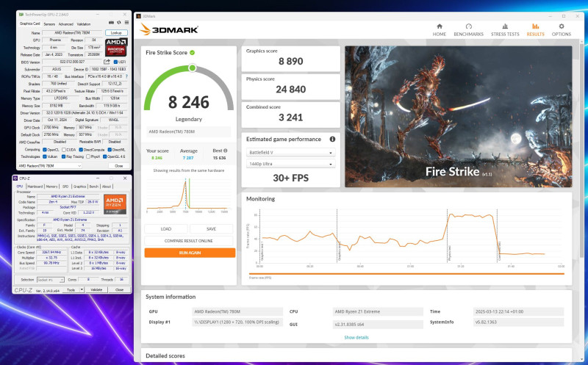Viewport: 588px width, 365px height.
Task: Open the HOME section in 3DMark
Action: pos(439,30)
